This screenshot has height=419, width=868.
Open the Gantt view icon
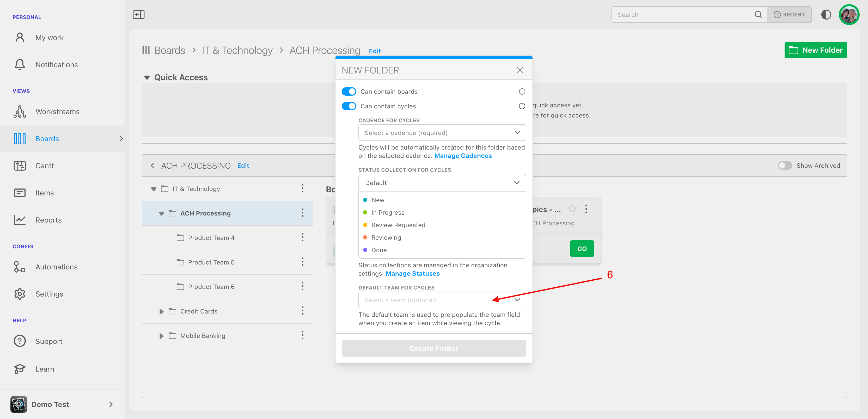tap(20, 166)
